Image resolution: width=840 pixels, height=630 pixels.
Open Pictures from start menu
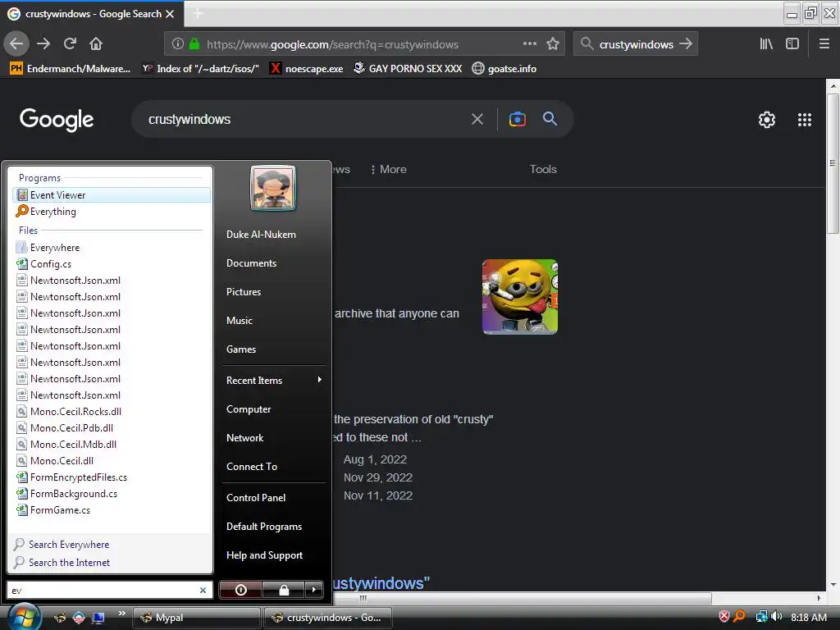(244, 292)
